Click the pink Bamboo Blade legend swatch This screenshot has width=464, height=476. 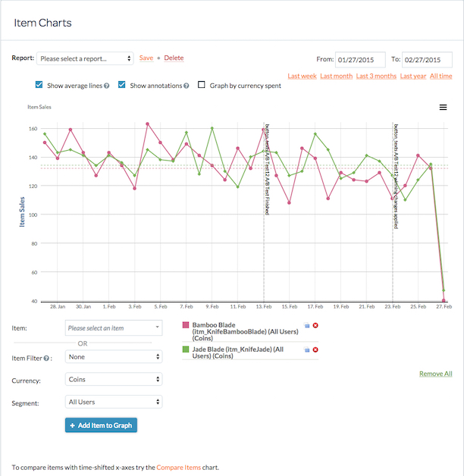pos(186,325)
